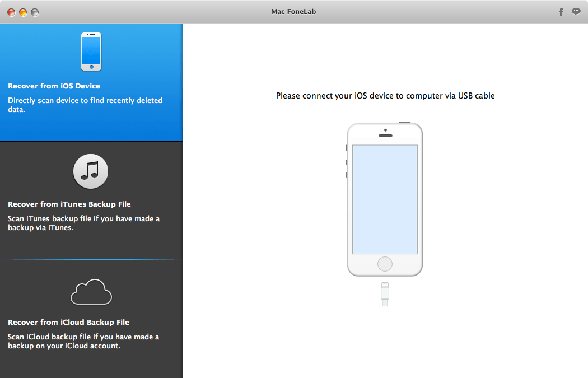Screen dimensions: 588x378
Task: Click the earpiece speaker on the large iPhone
Action: pyautogui.click(x=385, y=135)
